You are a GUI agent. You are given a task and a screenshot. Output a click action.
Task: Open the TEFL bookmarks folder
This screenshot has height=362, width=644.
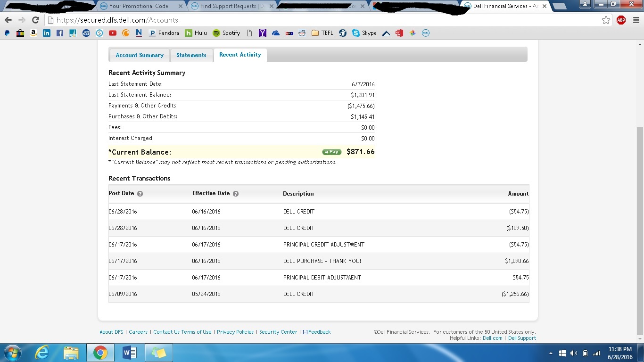[322, 33]
